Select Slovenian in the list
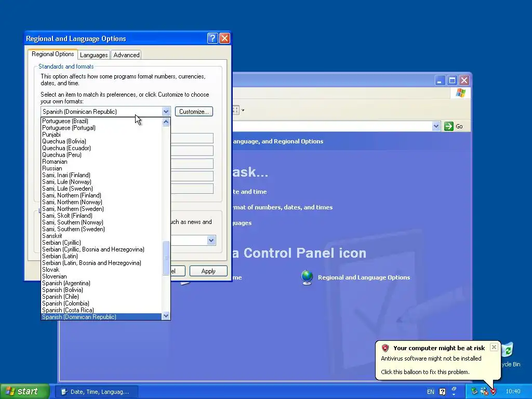Viewport: 532px width, 399px height. 101,276
